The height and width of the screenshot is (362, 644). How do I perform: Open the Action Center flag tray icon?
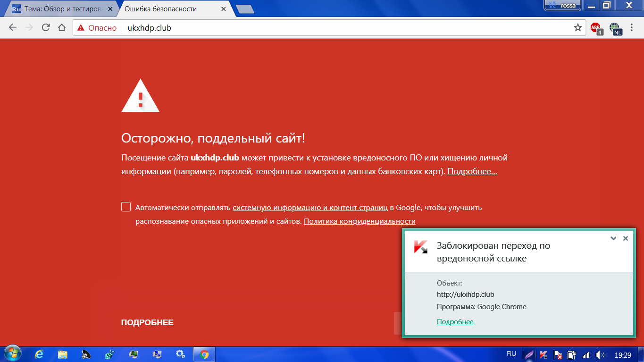tap(558, 354)
